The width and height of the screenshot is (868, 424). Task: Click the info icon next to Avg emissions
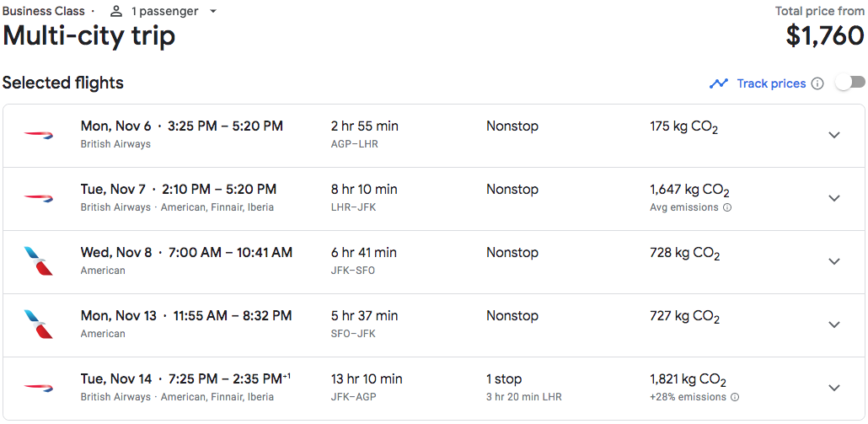(x=727, y=207)
